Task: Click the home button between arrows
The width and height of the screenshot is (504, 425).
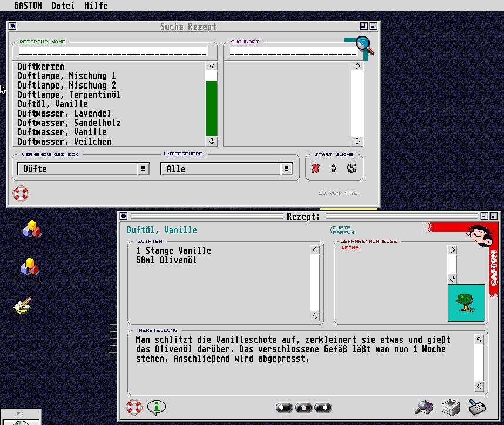Action: pos(303,407)
